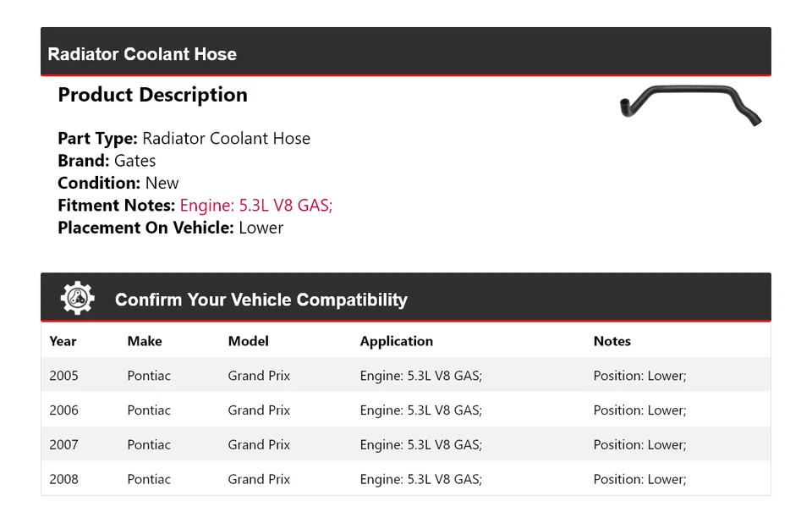Click Position Lower note in 2008 row
Viewport: 812px width, 523px height.
(639, 479)
